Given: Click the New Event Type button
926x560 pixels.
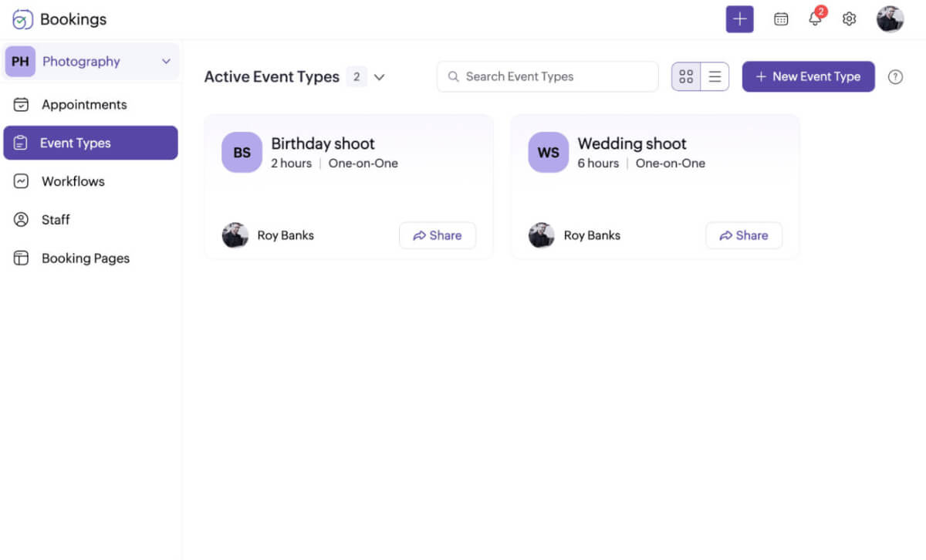Looking at the screenshot, I should [808, 77].
